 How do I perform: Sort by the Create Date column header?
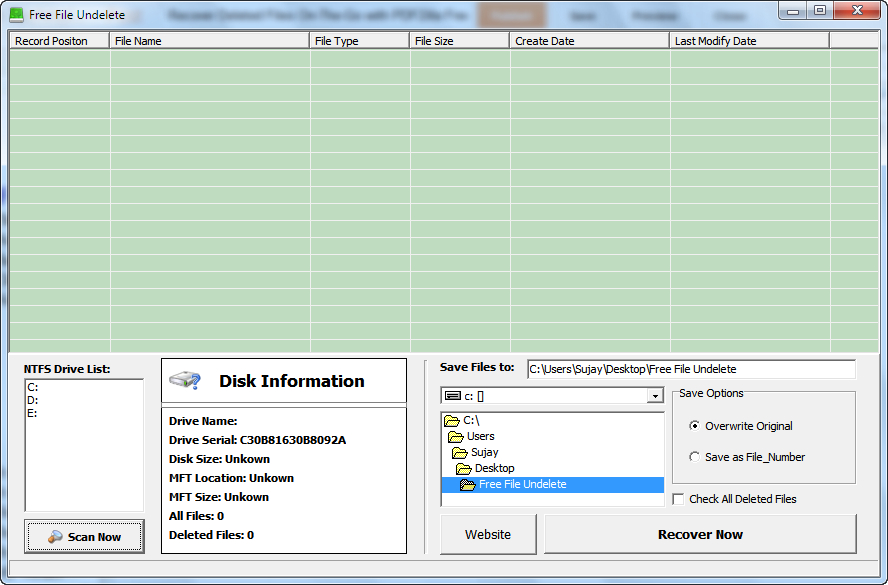click(590, 41)
